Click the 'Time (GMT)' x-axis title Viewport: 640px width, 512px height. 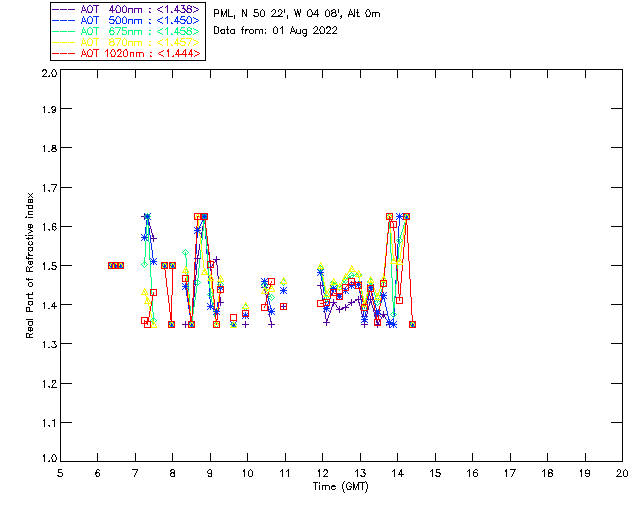point(341,487)
